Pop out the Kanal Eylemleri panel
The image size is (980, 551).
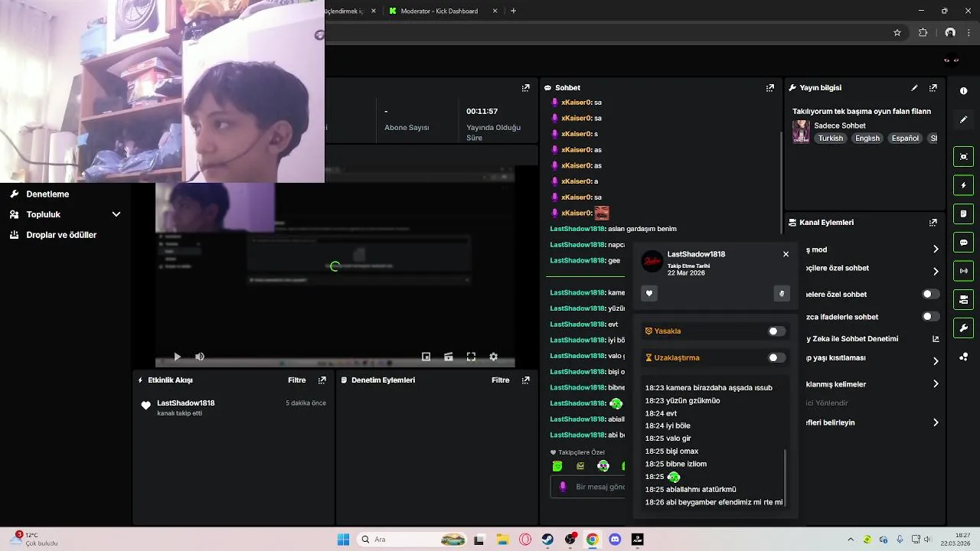pyautogui.click(x=933, y=223)
